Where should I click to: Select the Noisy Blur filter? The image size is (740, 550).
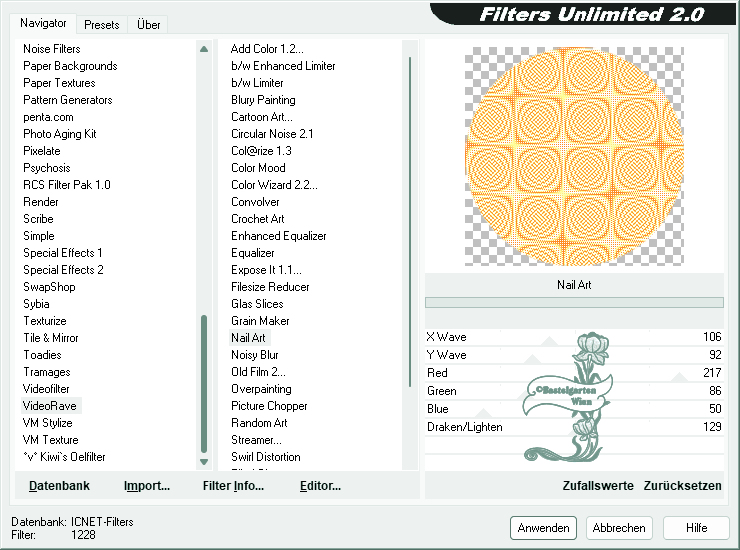[255, 355]
